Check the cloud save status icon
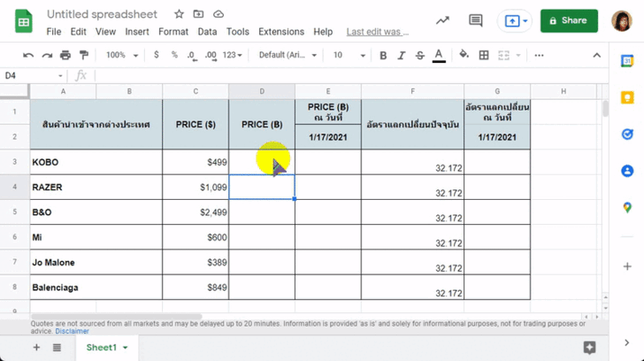Screen dimensions: 644x361 point(218,14)
